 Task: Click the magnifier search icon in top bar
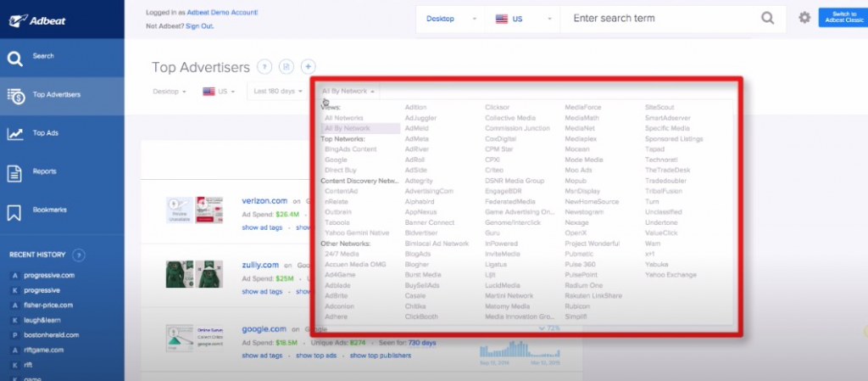click(x=767, y=19)
